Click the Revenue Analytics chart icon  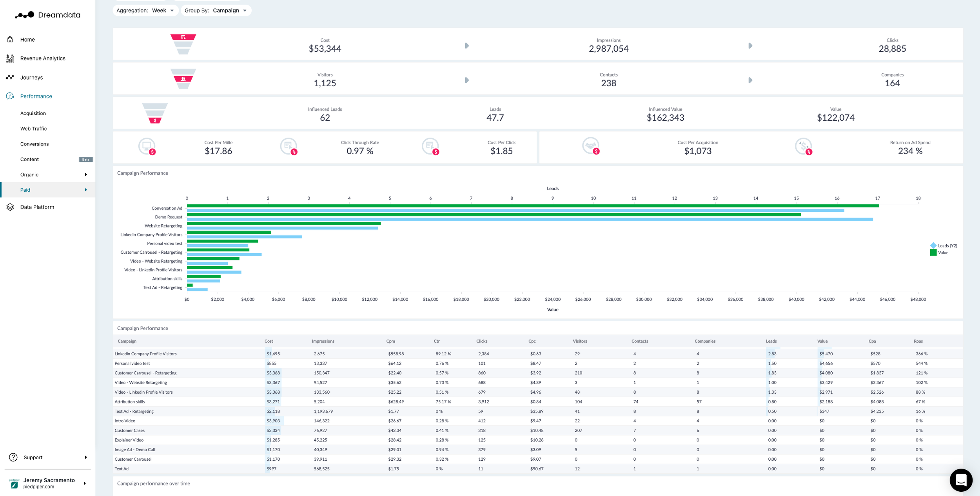click(10, 58)
